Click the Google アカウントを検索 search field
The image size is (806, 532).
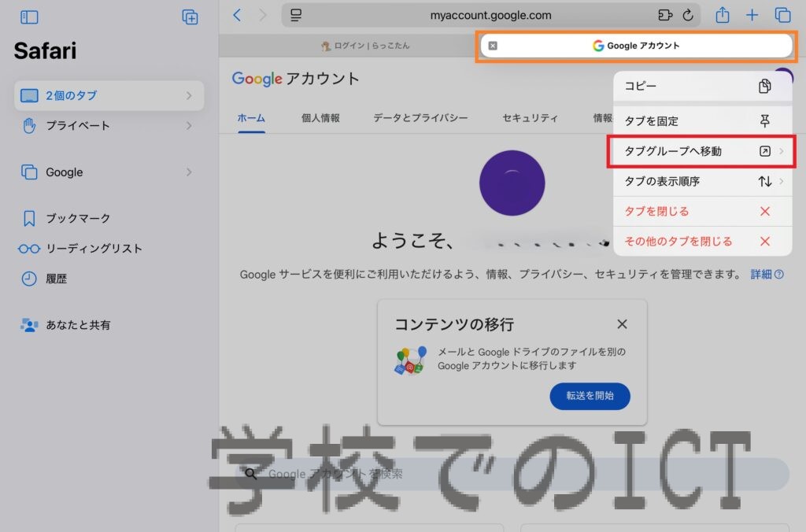click(x=512, y=474)
